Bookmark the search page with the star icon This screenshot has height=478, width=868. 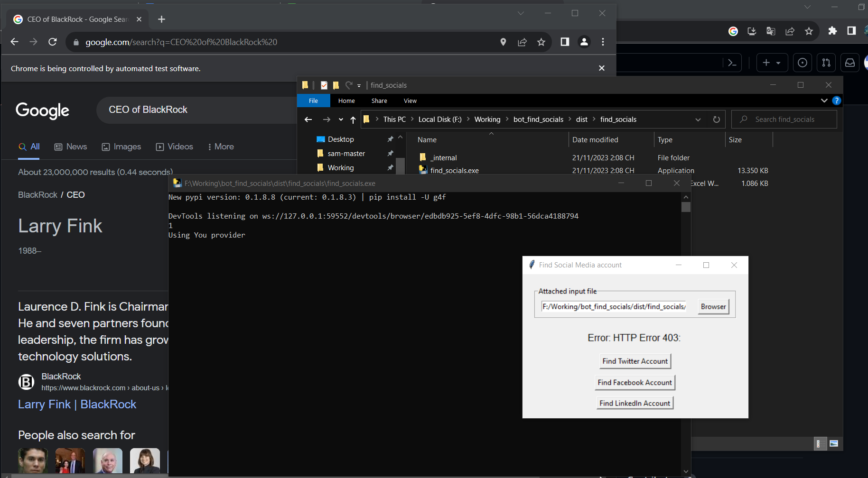[x=809, y=31]
